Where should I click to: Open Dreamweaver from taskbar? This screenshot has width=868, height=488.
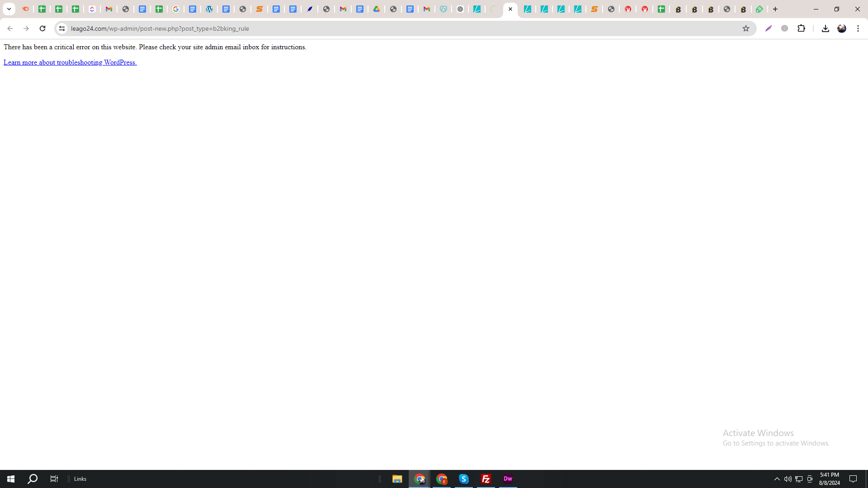(x=508, y=479)
